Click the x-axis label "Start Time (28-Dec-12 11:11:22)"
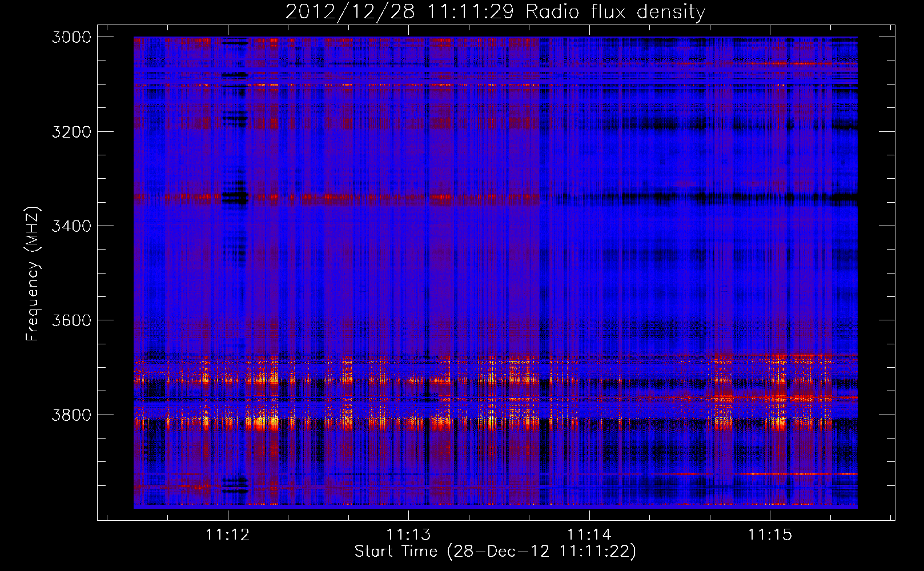This screenshot has height=571, width=924. (495, 552)
